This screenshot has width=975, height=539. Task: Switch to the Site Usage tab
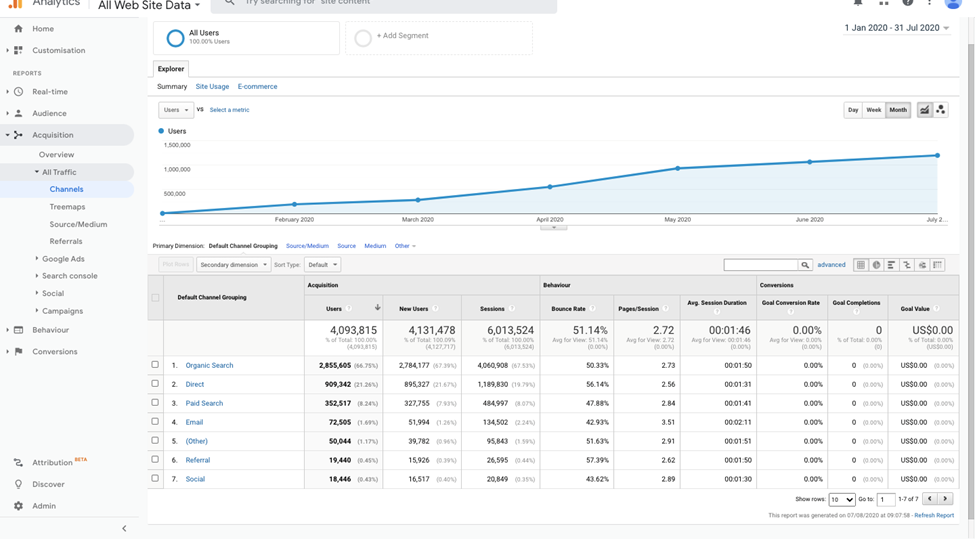pyautogui.click(x=212, y=86)
